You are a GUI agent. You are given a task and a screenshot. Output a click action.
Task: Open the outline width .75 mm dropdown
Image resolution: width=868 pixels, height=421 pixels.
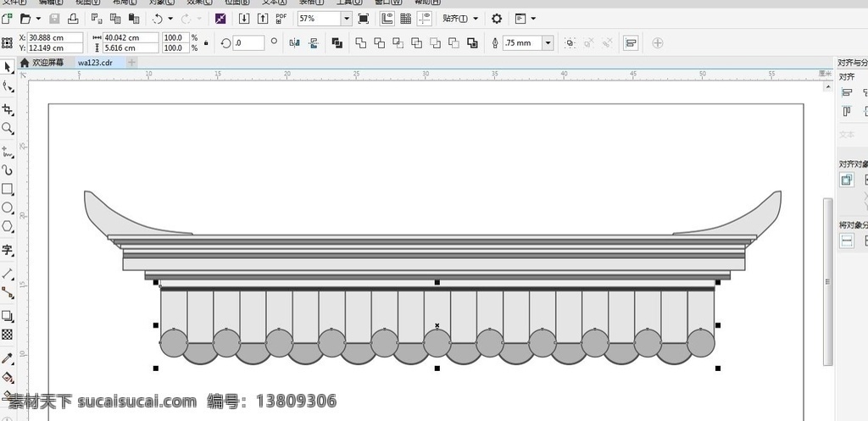click(x=548, y=42)
